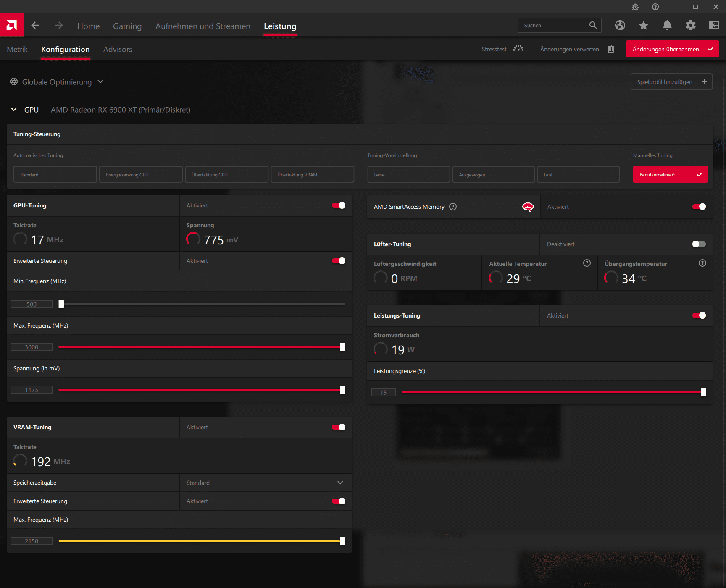Click SmartAccess Memory help icon
This screenshot has height=588, width=726.
pos(453,207)
